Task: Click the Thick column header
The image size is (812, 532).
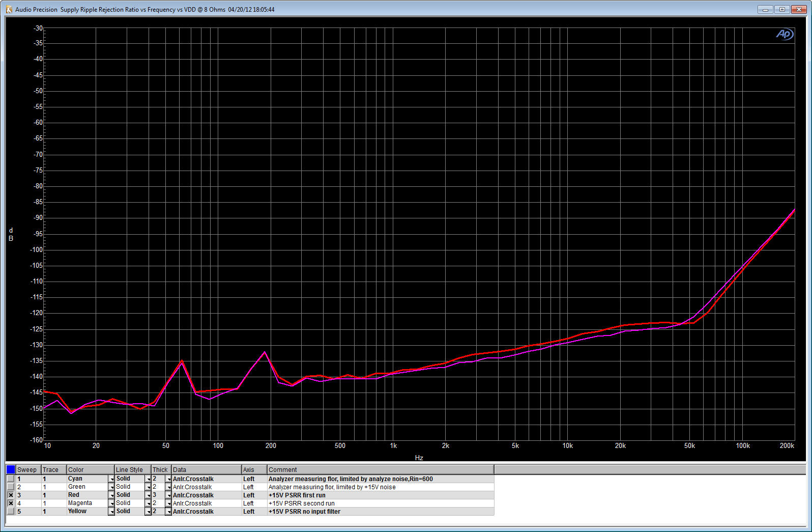Action: click(161, 469)
